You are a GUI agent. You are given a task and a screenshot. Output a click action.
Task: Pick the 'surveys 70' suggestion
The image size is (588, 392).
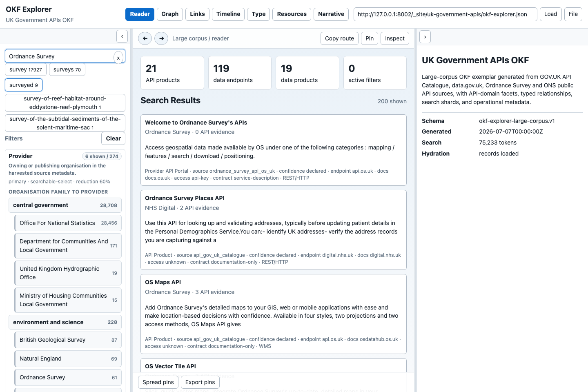[x=67, y=69]
